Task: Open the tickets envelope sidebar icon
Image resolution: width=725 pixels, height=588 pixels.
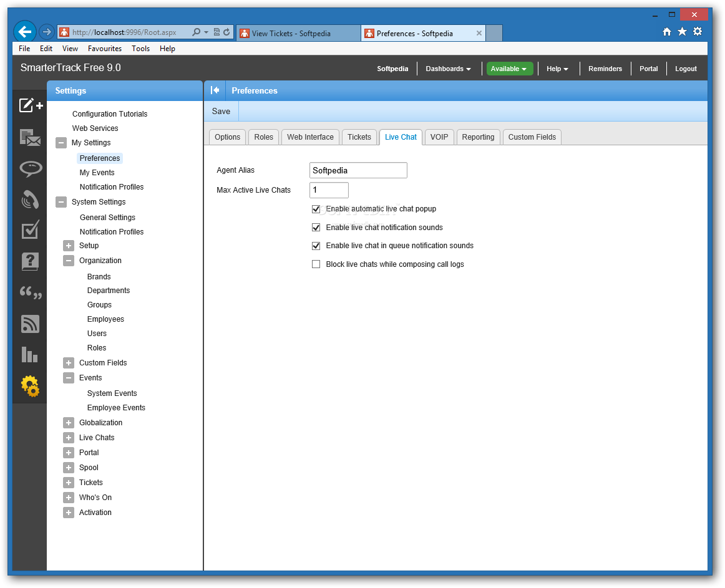Action: (x=30, y=137)
